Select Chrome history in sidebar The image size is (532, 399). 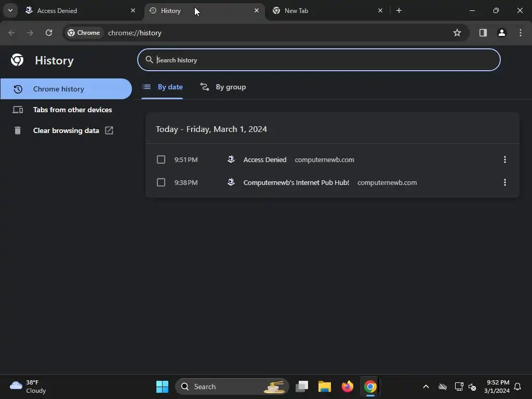tap(66, 89)
